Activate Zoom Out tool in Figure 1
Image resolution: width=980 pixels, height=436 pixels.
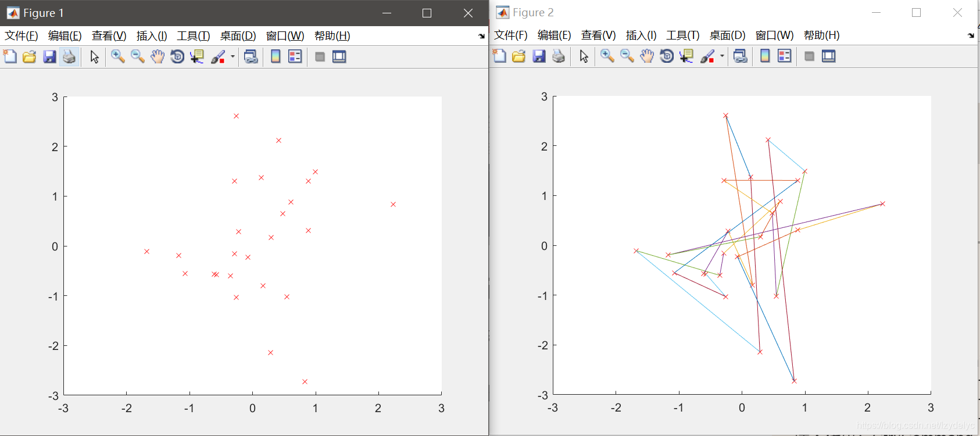click(x=138, y=56)
